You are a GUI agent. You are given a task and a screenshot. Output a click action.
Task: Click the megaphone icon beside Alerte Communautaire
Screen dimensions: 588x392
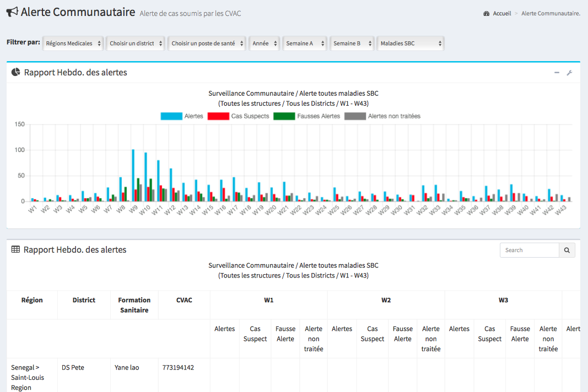pyautogui.click(x=12, y=12)
